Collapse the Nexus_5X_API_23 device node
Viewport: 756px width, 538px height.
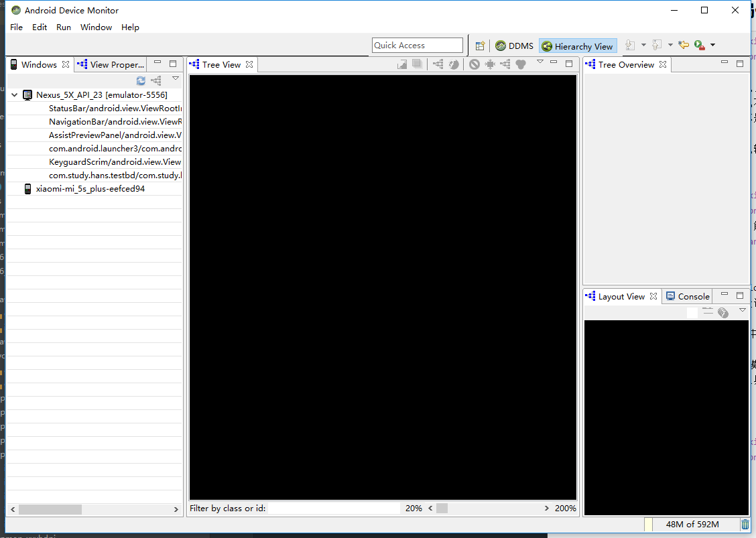click(15, 95)
